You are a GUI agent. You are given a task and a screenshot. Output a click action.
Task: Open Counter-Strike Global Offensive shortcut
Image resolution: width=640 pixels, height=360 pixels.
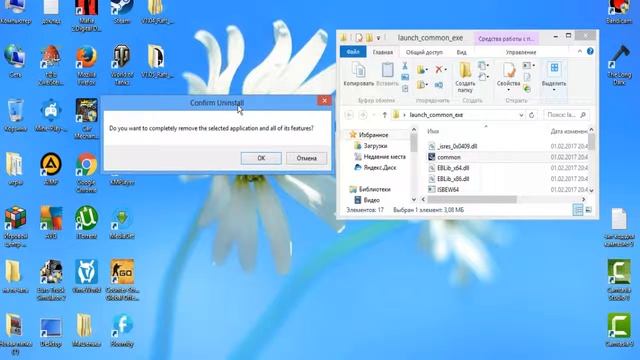tap(122, 280)
